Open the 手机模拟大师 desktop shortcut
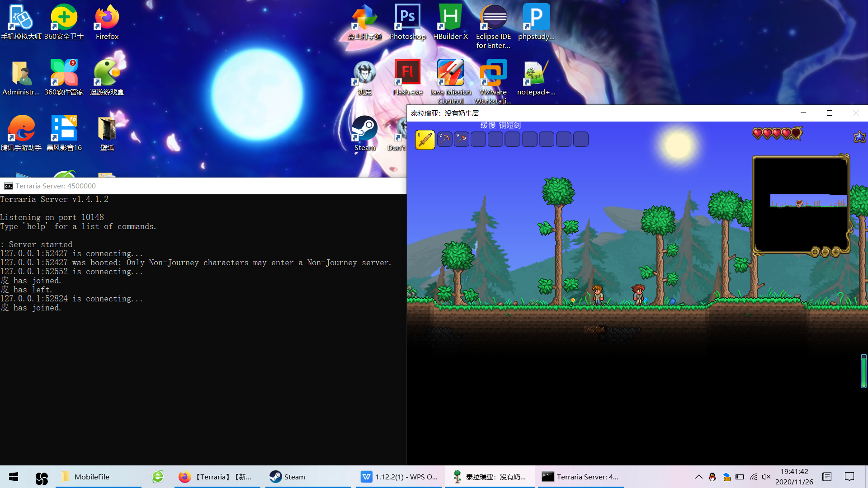The image size is (868, 488). [21, 22]
